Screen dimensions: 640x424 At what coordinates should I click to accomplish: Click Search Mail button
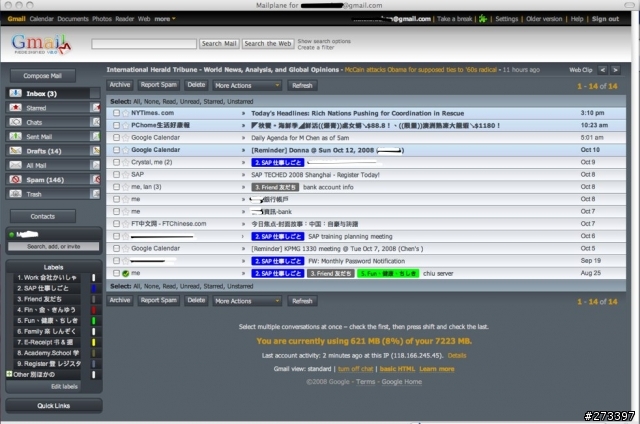tap(219, 44)
